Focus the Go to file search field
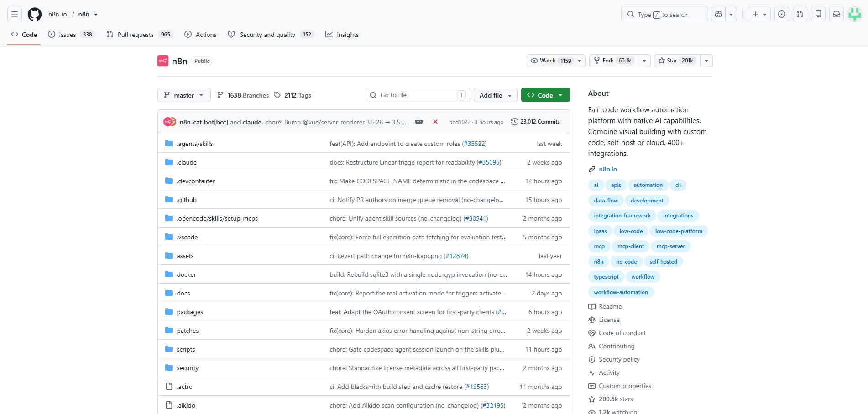This screenshot has width=868, height=414. click(x=417, y=95)
